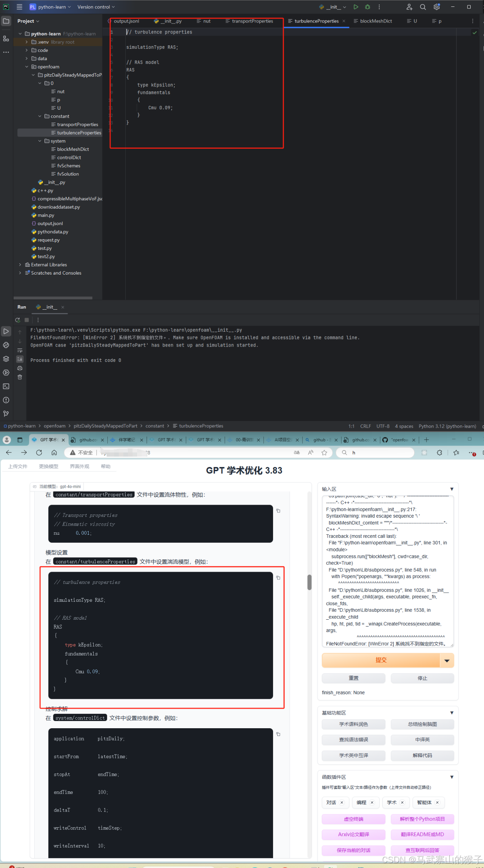
Task: Toggle the Project tool window folder icon
Action: (x=6, y=21)
